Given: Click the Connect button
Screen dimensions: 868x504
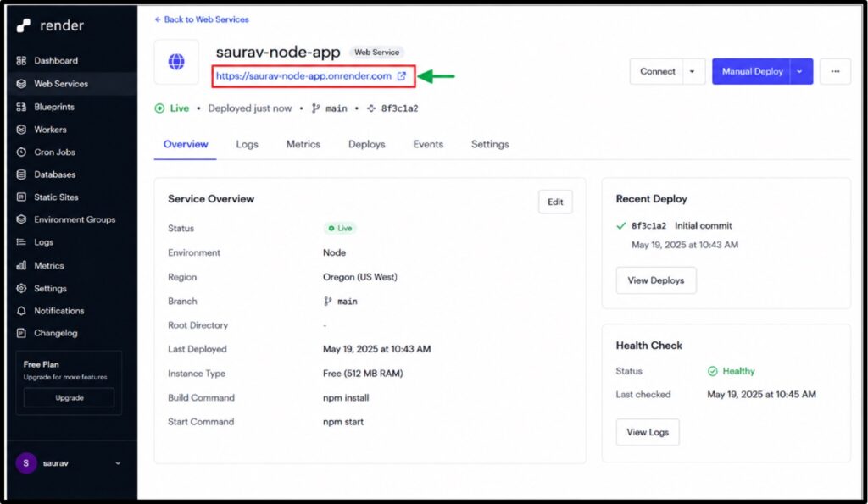Looking at the screenshot, I should [x=657, y=71].
